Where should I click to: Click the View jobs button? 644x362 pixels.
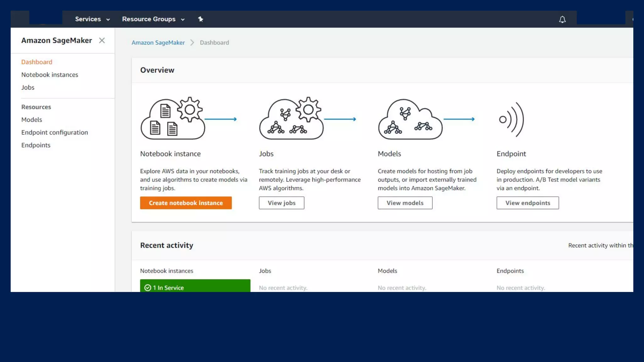click(282, 203)
